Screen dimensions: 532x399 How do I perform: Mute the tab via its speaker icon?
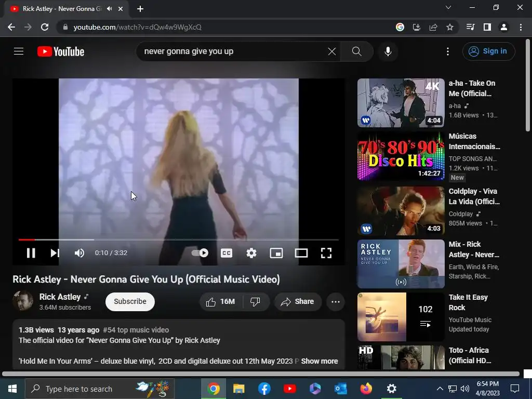coord(109,9)
